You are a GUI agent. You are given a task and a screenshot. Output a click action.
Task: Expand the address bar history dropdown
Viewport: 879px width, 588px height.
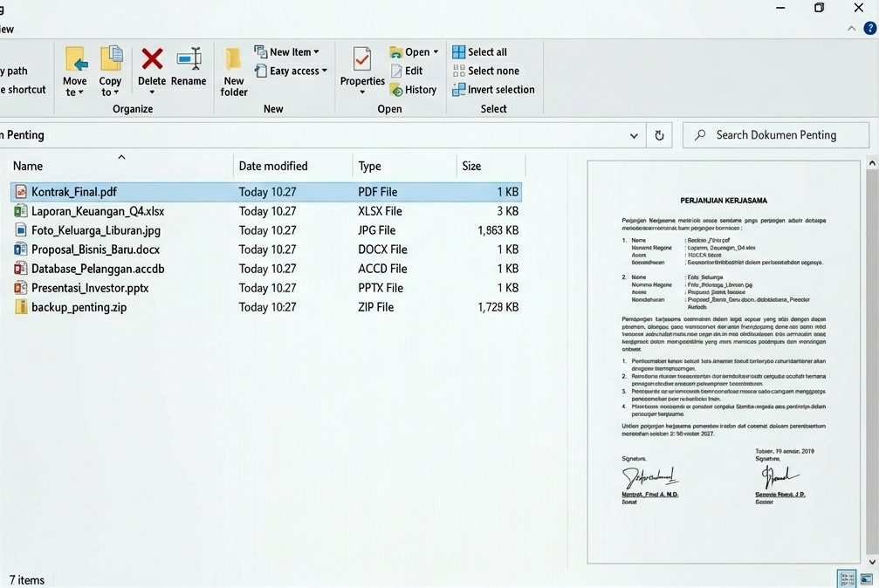click(634, 135)
